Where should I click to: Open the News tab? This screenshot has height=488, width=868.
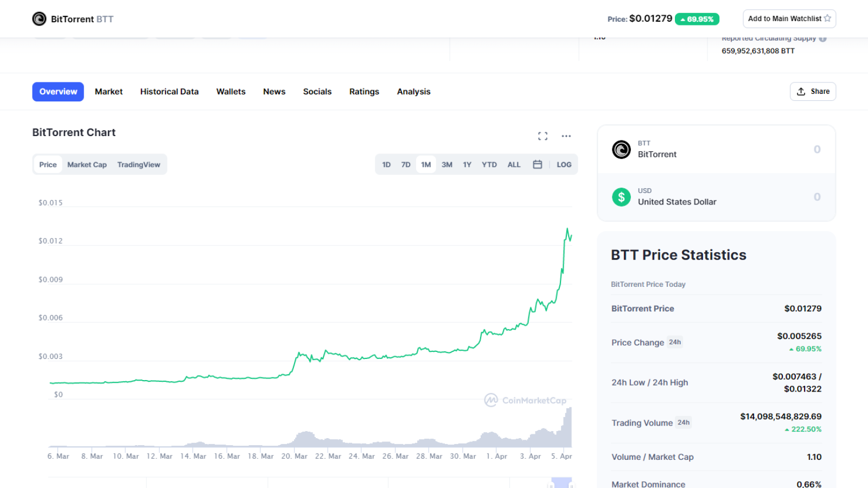click(x=274, y=92)
